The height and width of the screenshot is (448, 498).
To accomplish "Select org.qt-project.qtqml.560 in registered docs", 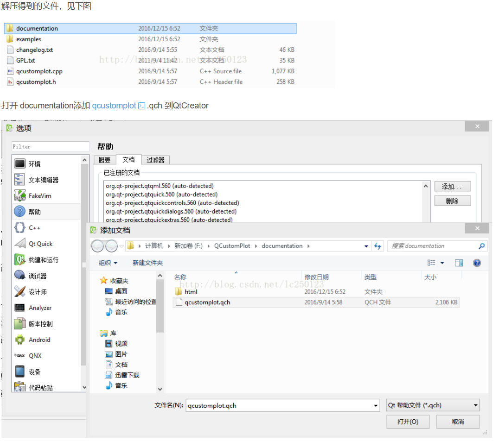I will [160, 186].
